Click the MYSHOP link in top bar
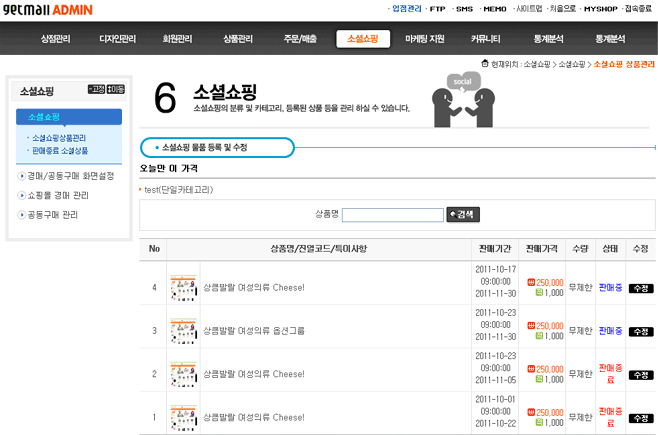658x435 pixels. (600, 8)
